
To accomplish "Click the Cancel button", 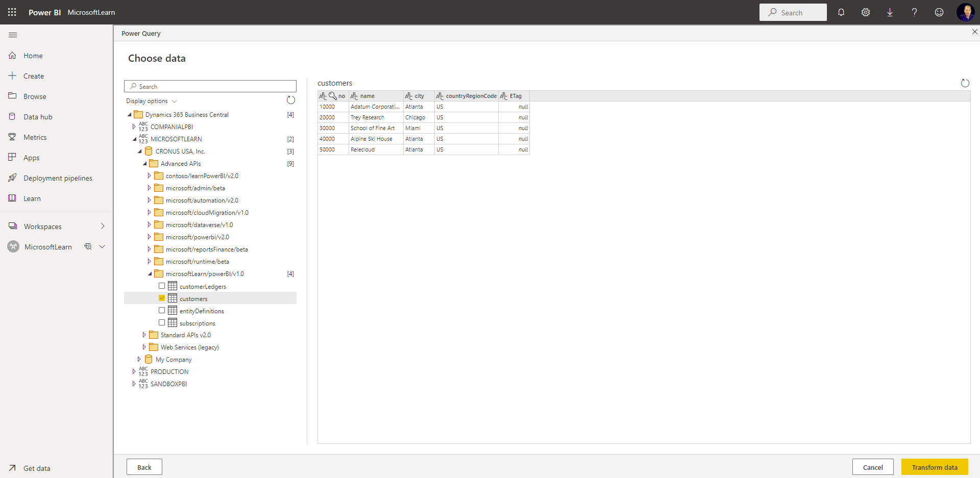I will point(873,467).
